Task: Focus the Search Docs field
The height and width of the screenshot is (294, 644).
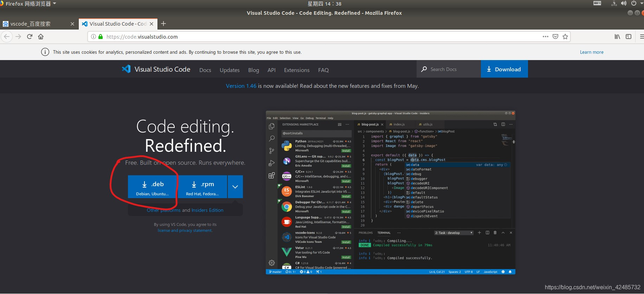Action: (449, 69)
